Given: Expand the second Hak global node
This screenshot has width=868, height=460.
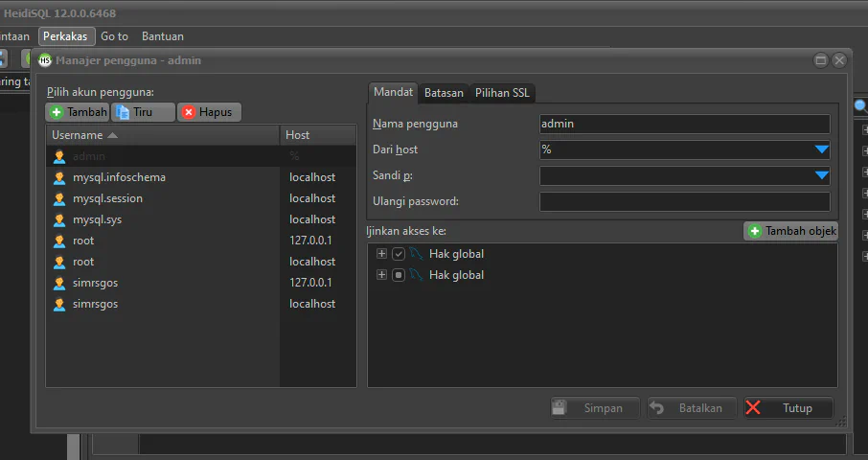Looking at the screenshot, I should pos(381,274).
